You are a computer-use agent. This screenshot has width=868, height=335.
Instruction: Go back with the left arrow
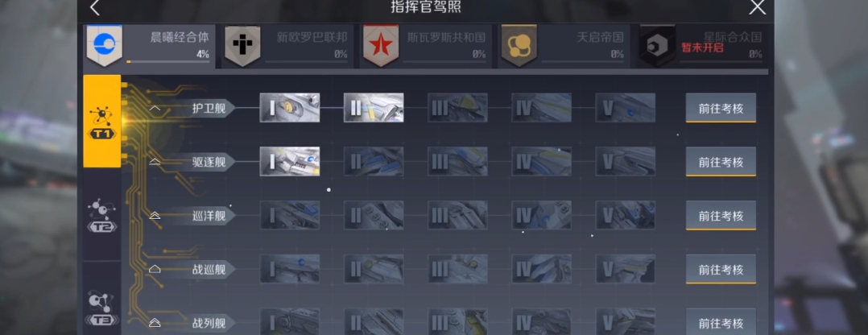(x=95, y=8)
